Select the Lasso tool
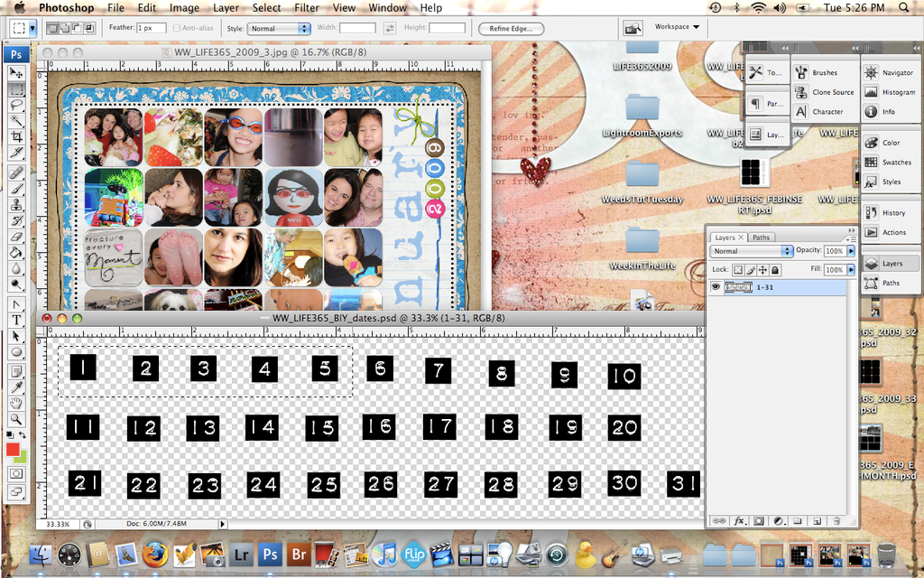 16,105
